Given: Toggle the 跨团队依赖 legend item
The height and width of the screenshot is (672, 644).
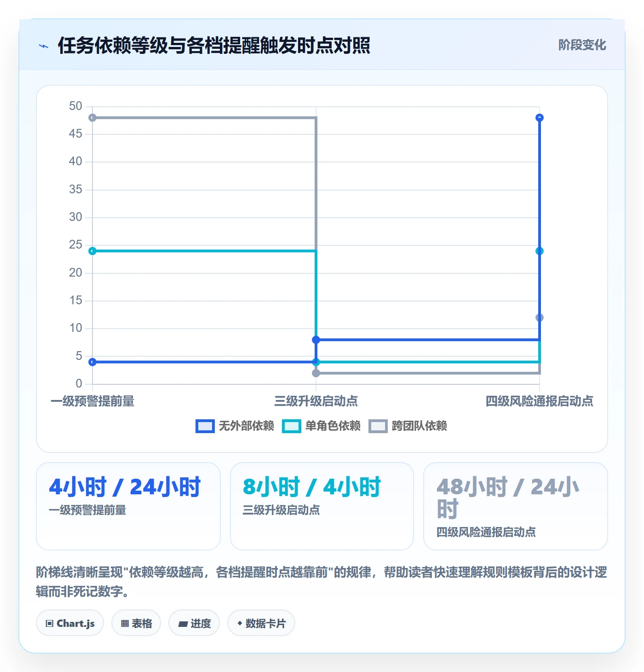Looking at the screenshot, I should [x=408, y=426].
